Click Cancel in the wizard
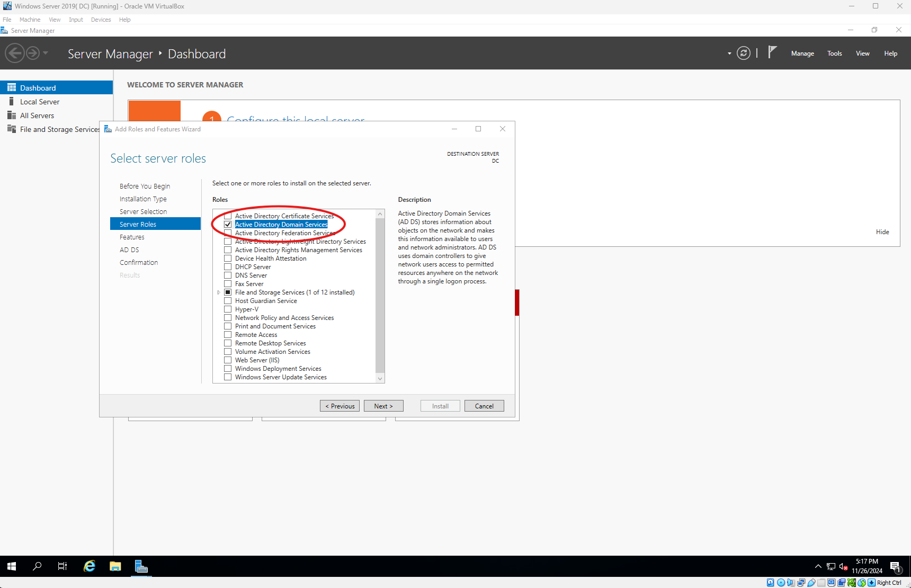 pyautogui.click(x=484, y=406)
